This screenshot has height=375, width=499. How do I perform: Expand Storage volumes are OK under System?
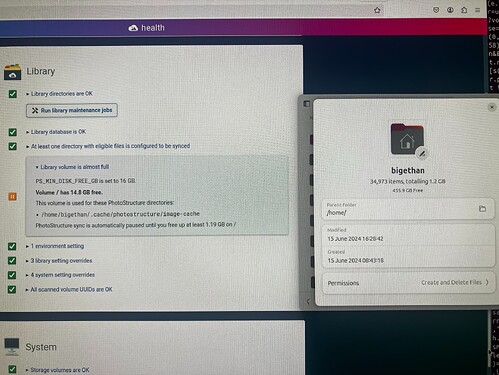point(57,370)
